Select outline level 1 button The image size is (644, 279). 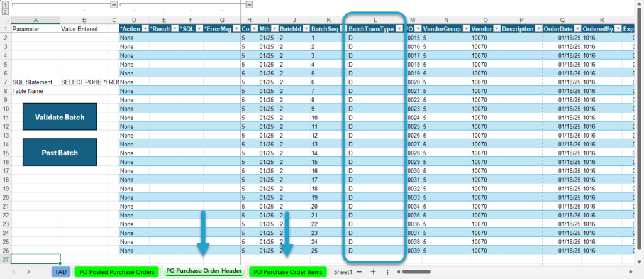5,4
